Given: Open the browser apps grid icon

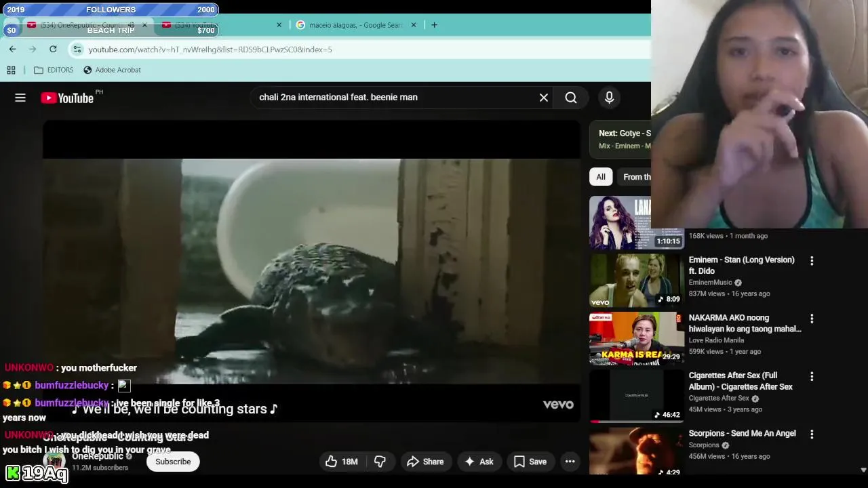Looking at the screenshot, I should coord(11,70).
